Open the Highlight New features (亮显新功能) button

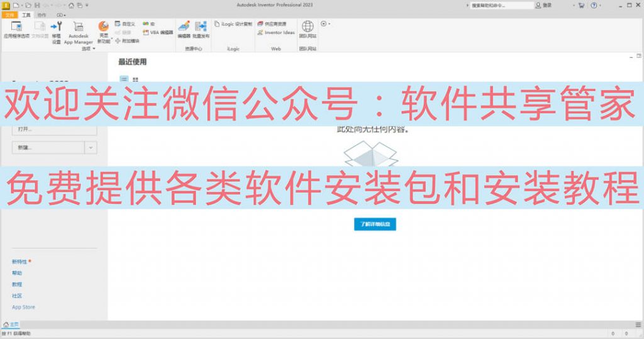[x=104, y=33]
